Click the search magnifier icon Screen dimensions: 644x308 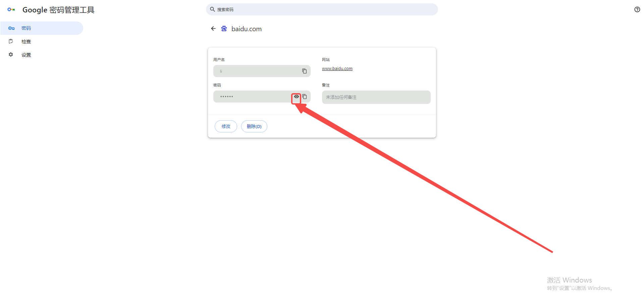[x=212, y=9]
